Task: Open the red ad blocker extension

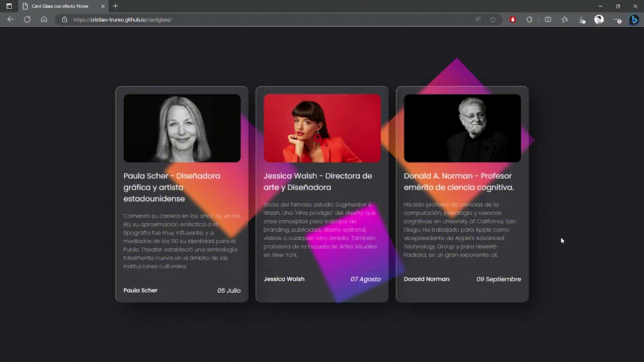Action: click(513, 20)
